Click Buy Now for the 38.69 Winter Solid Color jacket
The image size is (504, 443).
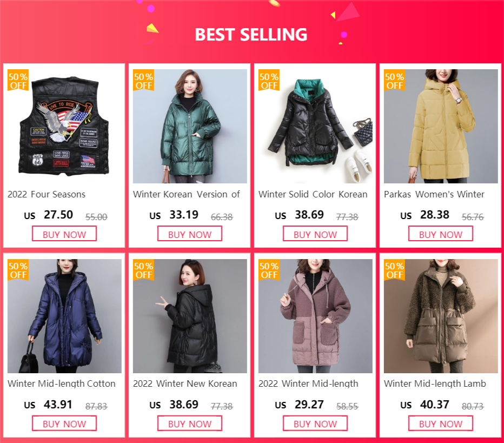tap(315, 234)
